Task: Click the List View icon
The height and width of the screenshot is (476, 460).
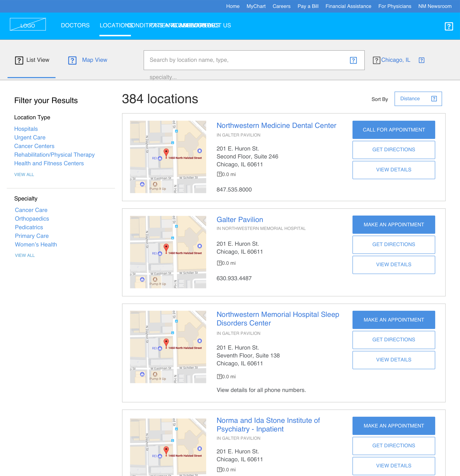Action: point(19,60)
